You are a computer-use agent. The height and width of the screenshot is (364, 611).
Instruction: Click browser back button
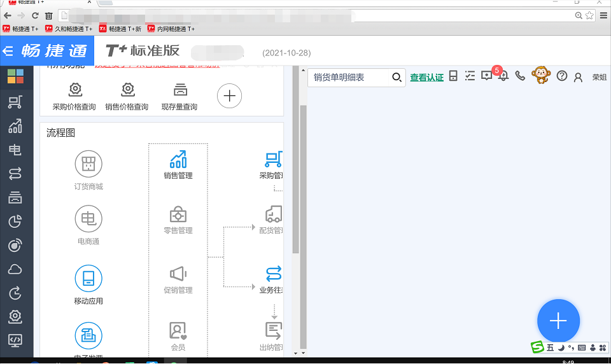pos(8,15)
